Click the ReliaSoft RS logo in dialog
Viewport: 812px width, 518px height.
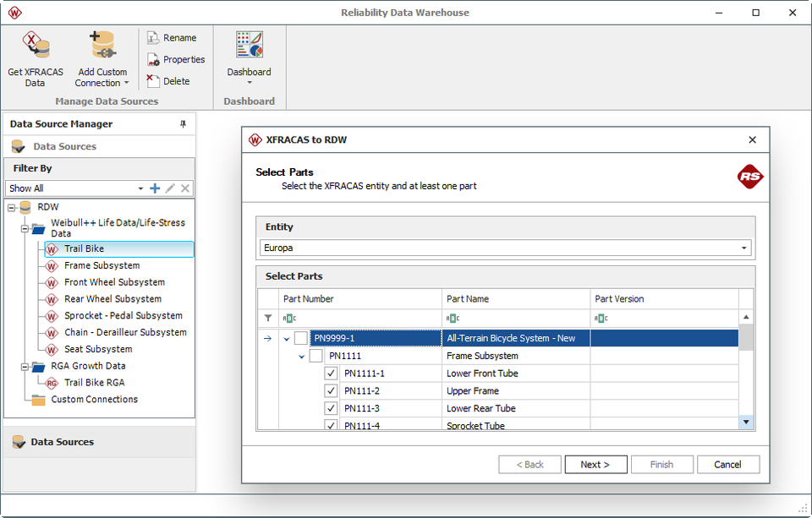[x=750, y=177]
